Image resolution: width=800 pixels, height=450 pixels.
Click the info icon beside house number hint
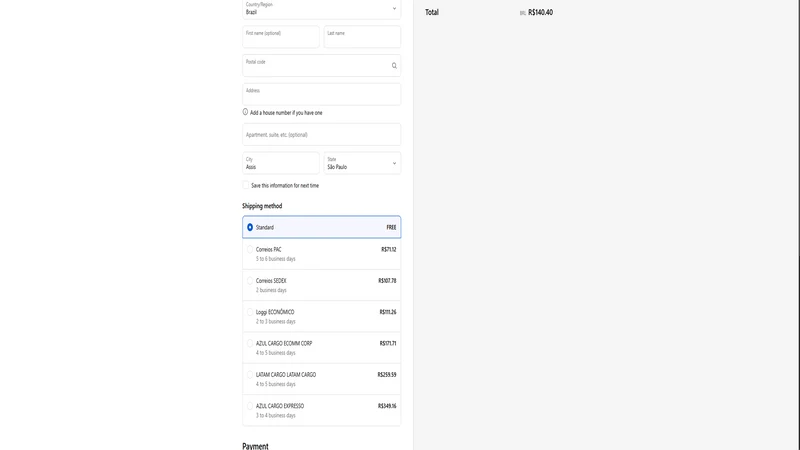click(245, 112)
